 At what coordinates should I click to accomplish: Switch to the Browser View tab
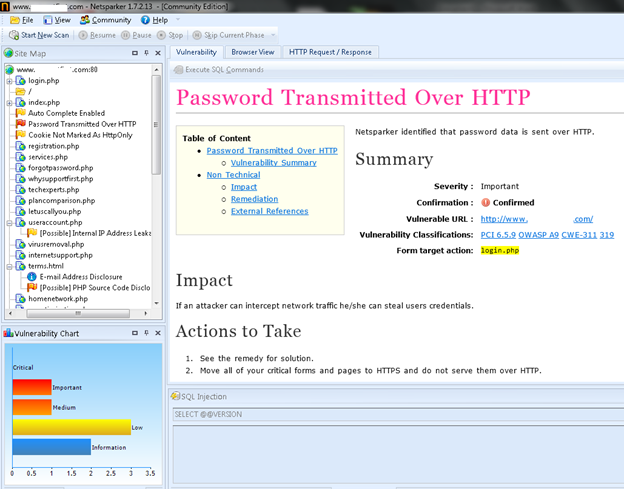(x=252, y=52)
